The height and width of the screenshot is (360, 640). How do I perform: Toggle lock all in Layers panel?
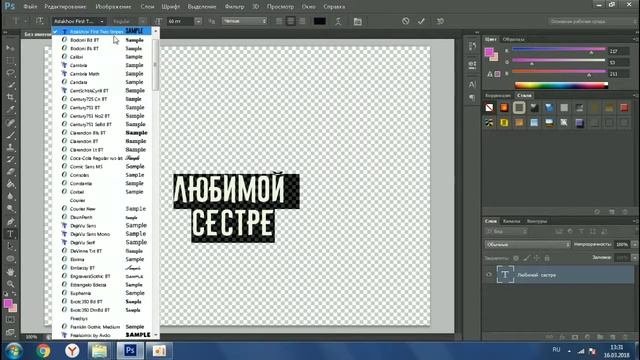(547, 258)
